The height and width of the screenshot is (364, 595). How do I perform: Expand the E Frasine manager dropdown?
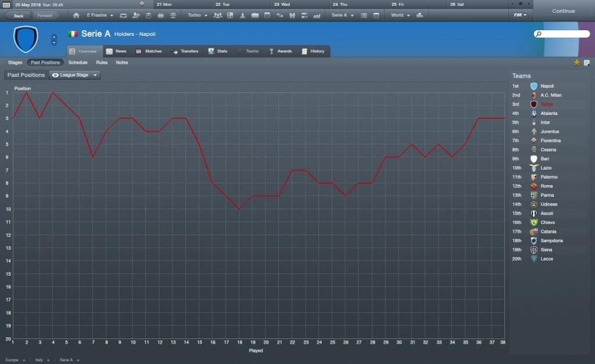tap(100, 16)
